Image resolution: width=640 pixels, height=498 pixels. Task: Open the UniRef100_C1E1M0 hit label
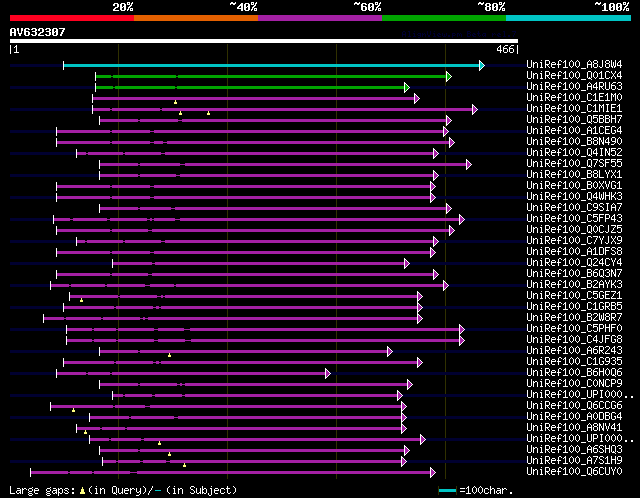coord(574,98)
